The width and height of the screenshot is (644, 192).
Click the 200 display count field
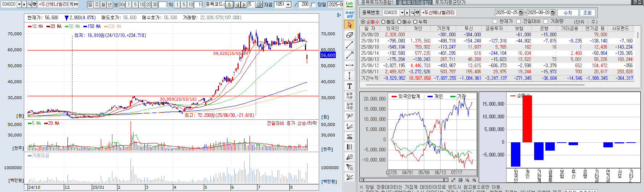[304, 5]
